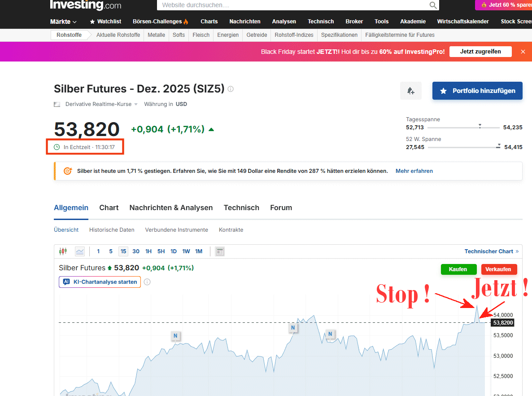Click Portfolio hinzufügen button

pyautogui.click(x=477, y=91)
